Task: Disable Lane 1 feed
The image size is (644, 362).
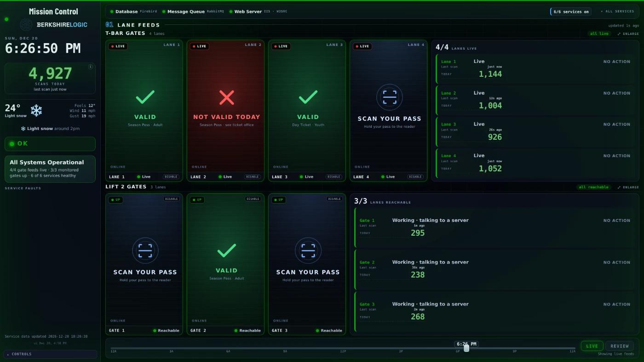Action: click(171, 177)
